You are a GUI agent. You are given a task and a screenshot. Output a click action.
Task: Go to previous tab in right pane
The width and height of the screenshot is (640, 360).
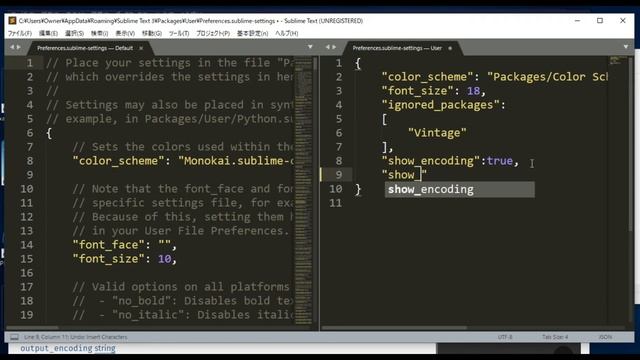coord(327,47)
